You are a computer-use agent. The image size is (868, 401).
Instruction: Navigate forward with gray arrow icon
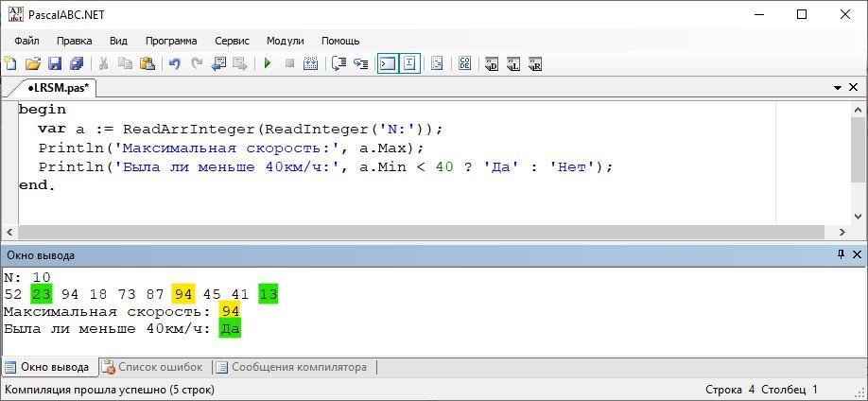coord(240,63)
